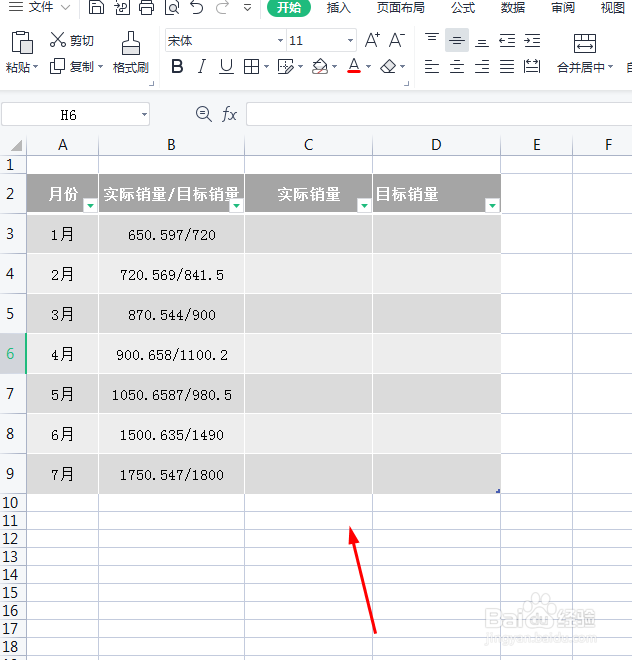The image size is (632, 660).
Task: Open the 实际销量 column C filter dropdown
Action: 364,205
